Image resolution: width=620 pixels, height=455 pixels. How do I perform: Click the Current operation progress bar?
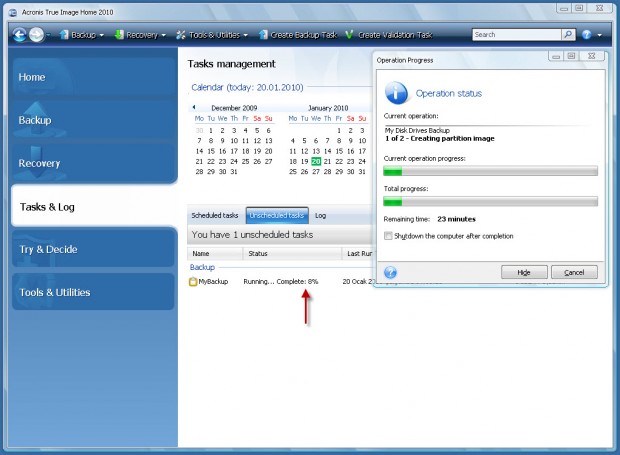click(490, 171)
